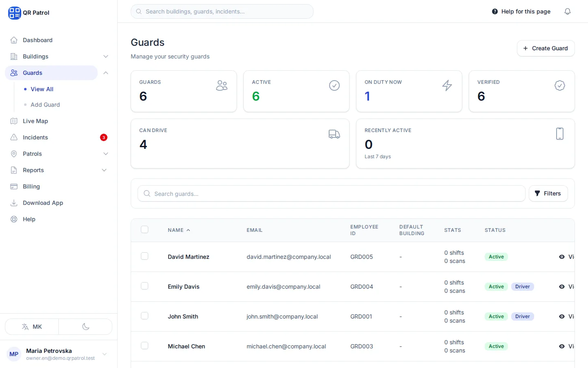Open View All under Guards
Image resolution: width=588 pixels, height=368 pixels.
[x=42, y=89]
